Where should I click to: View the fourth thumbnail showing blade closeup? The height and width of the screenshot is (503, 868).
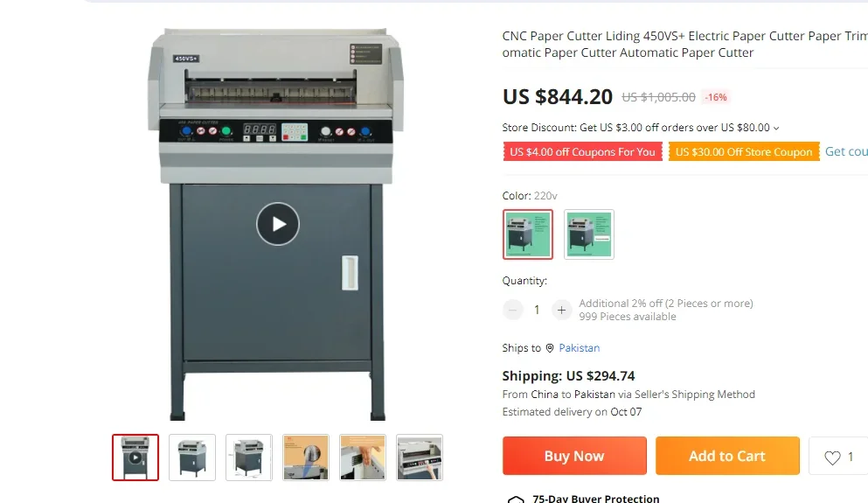[306, 458]
